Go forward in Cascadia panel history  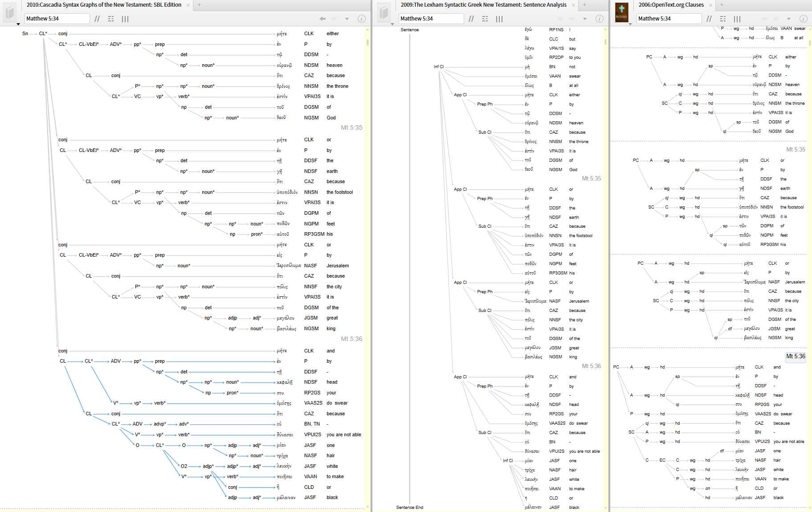(x=334, y=19)
